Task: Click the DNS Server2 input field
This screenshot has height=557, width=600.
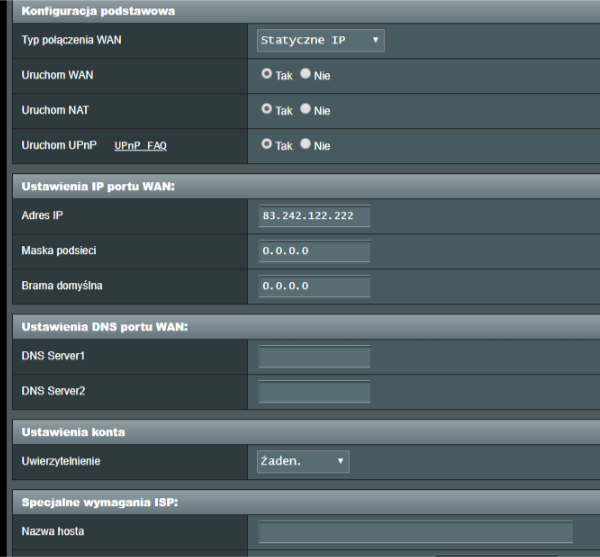Action: [x=314, y=391]
